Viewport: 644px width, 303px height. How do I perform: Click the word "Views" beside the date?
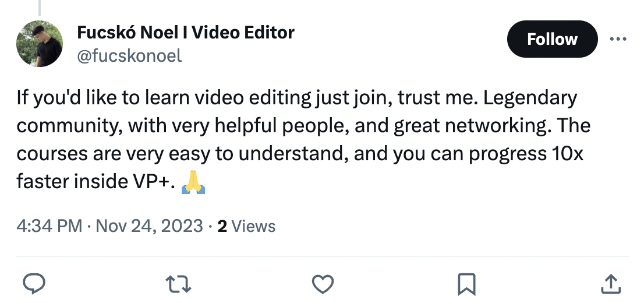coord(253,226)
